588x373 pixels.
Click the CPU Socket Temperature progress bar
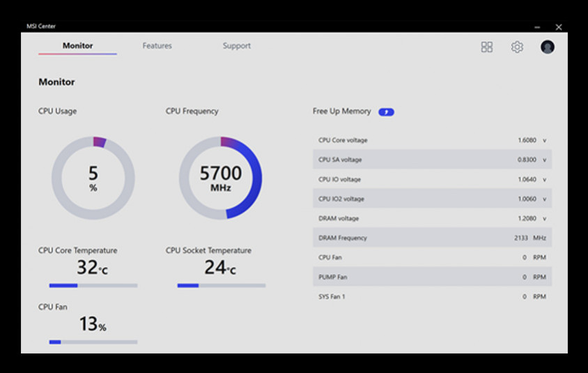click(x=221, y=285)
